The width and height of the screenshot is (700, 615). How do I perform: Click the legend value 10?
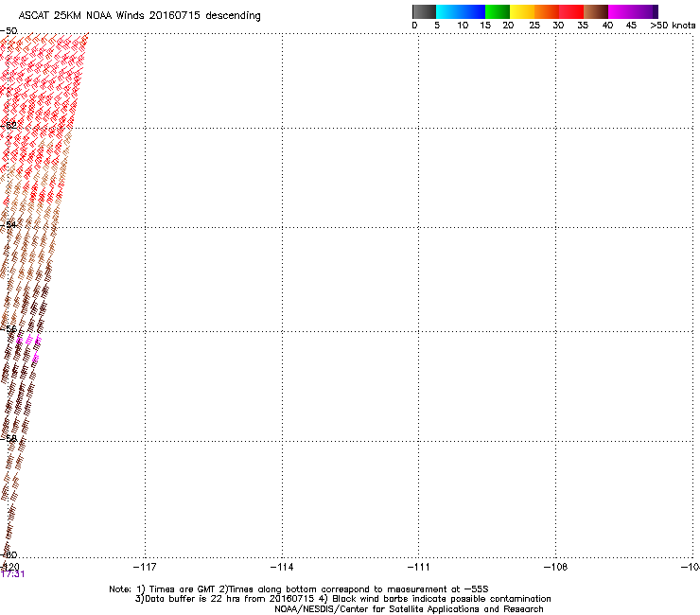(463, 26)
